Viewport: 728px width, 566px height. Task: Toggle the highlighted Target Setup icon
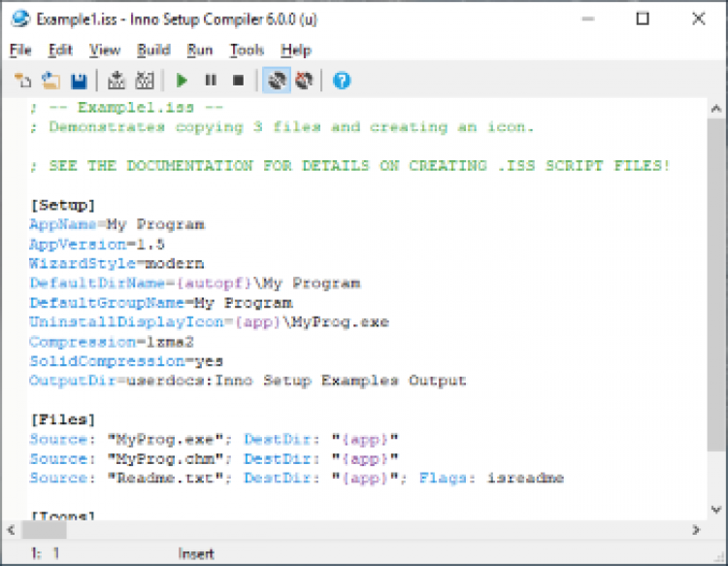(x=276, y=81)
